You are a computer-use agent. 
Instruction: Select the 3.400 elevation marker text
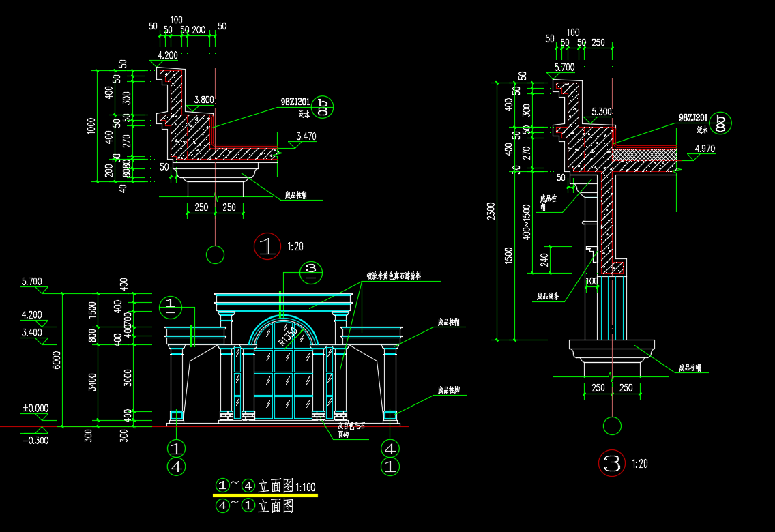point(31,332)
